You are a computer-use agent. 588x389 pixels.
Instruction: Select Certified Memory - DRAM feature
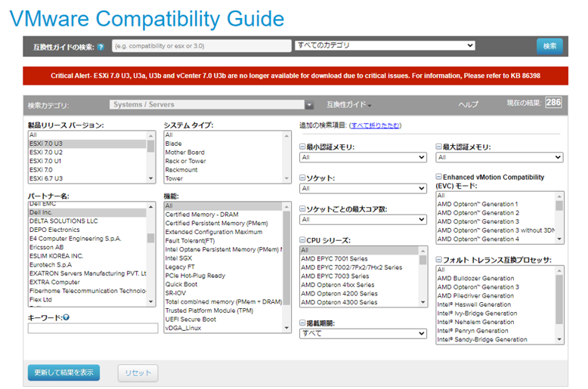224,215
